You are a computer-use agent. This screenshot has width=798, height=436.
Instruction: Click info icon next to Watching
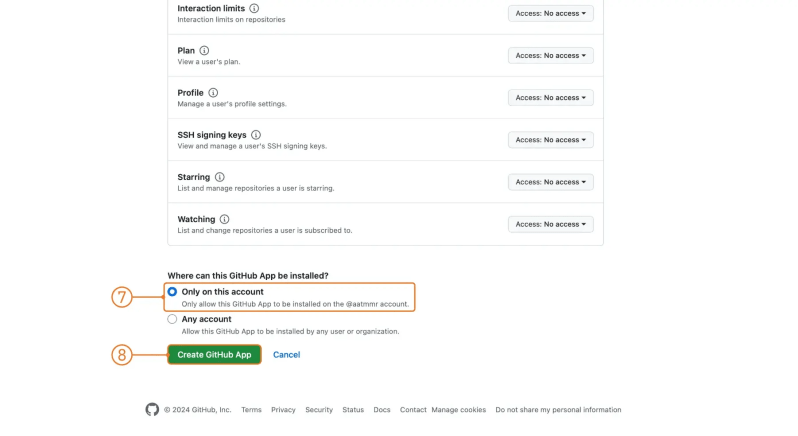(224, 219)
